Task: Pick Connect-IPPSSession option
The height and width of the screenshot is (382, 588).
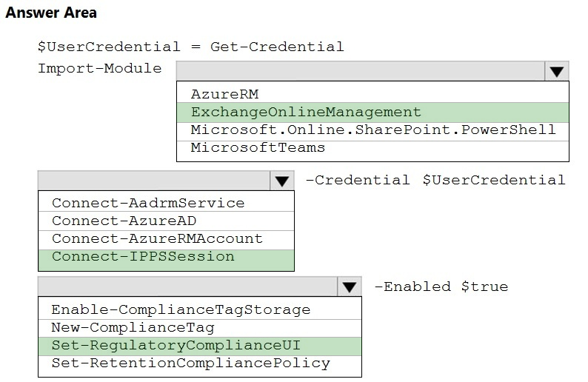Action: 166,260
